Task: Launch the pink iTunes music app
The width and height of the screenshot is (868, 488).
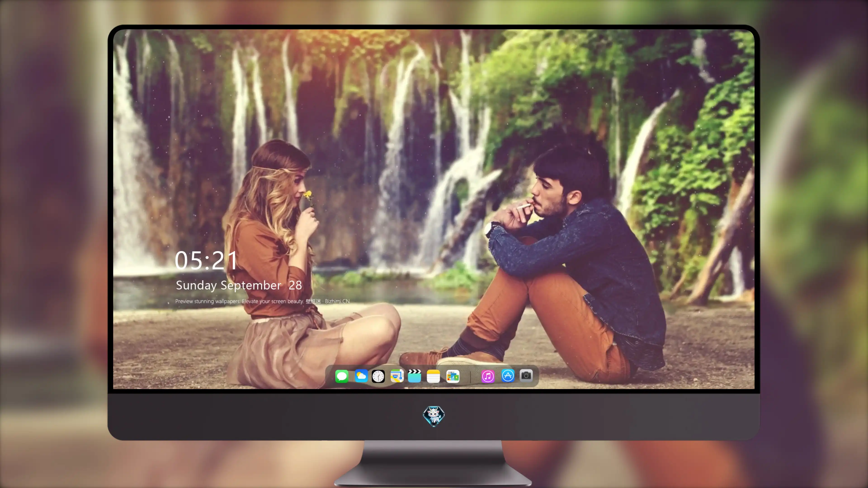Action: point(488,376)
